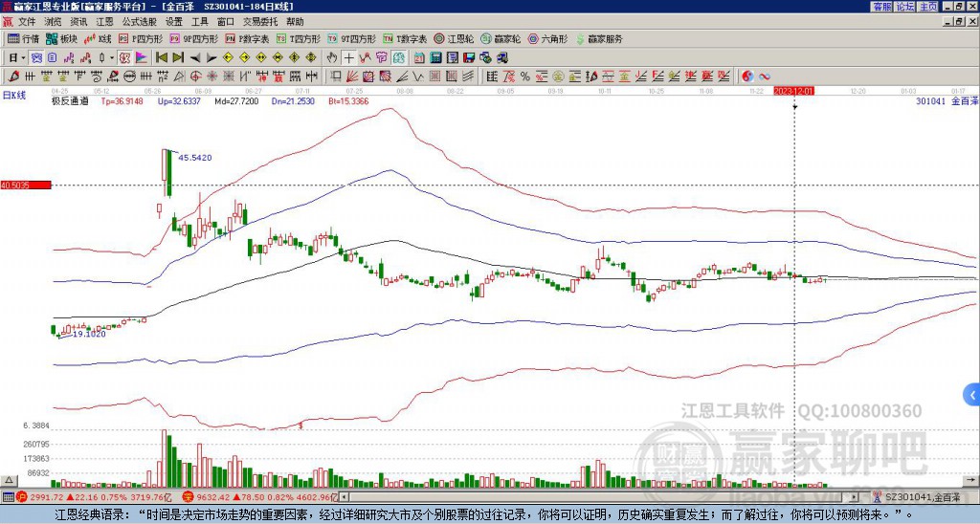This screenshot has width=980, height=524.
Task: Toggle the crosshair cursor tool
Action: pyautogui.click(x=348, y=58)
